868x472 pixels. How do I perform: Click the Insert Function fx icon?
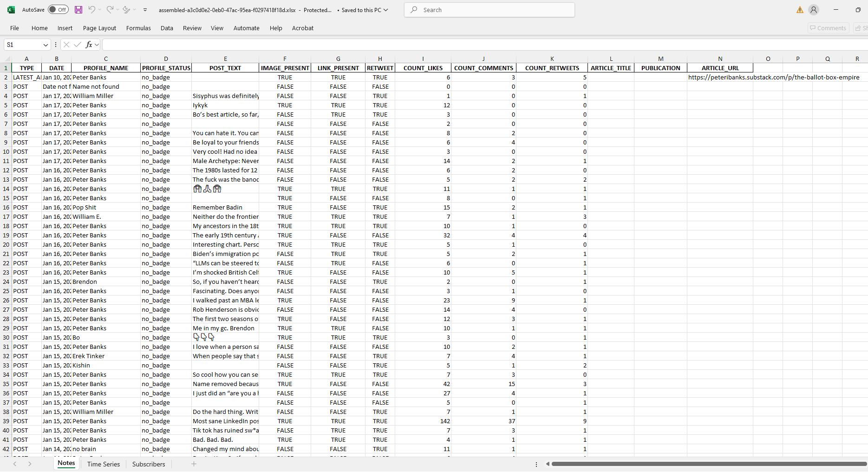89,45
